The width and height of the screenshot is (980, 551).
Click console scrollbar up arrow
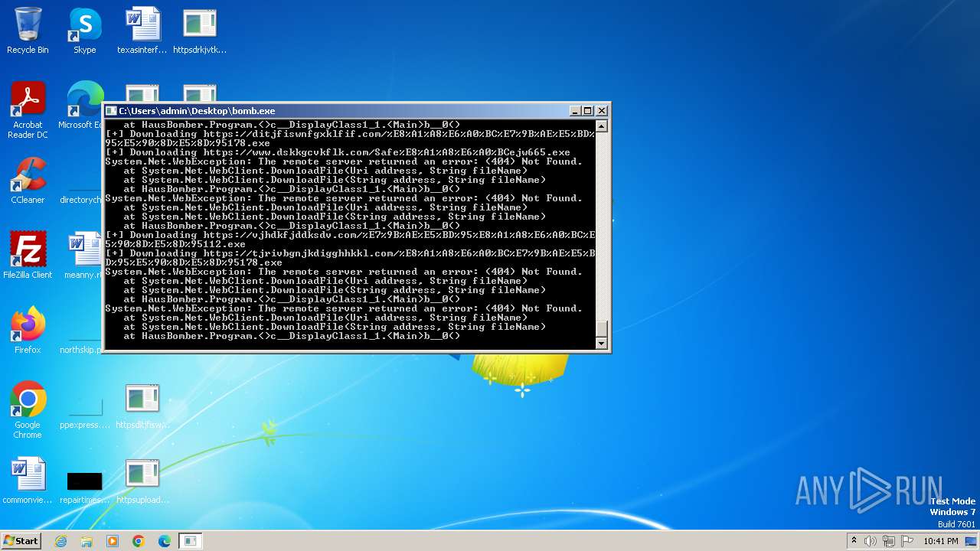click(602, 126)
